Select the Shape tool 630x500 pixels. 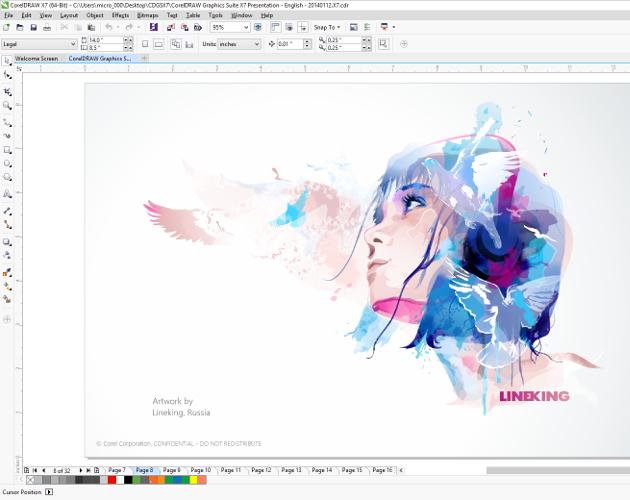point(7,75)
